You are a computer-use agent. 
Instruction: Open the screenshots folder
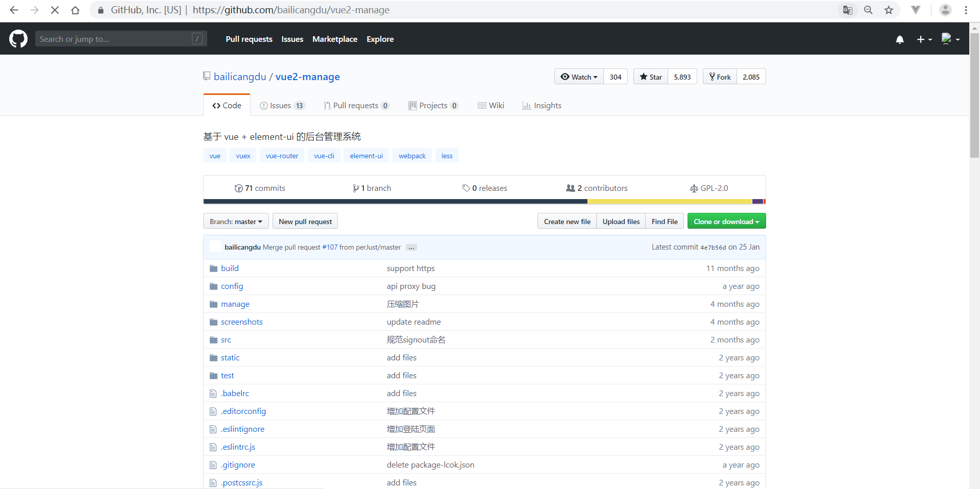tap(242, 322)
